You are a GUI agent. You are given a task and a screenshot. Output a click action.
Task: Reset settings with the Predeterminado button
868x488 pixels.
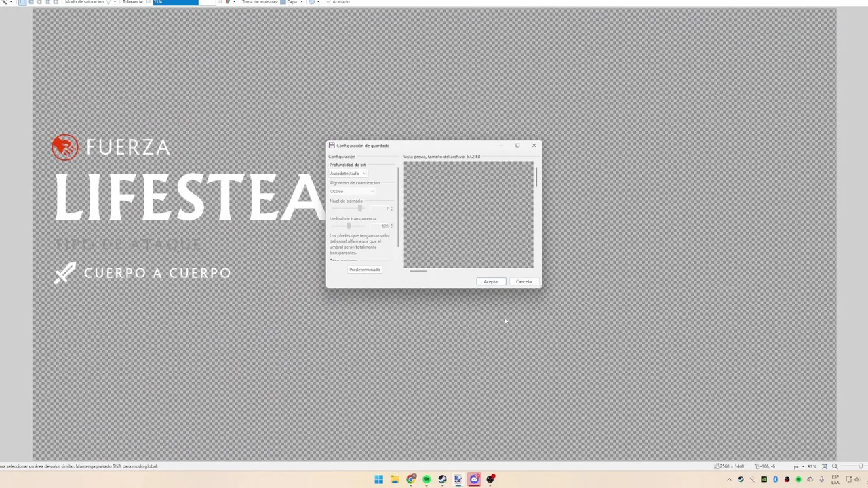pyautogui.click(x=364, y=270)
